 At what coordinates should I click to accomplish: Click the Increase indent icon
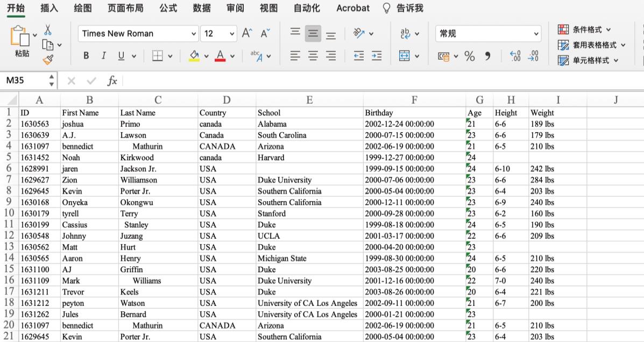(x=377, y=56)
